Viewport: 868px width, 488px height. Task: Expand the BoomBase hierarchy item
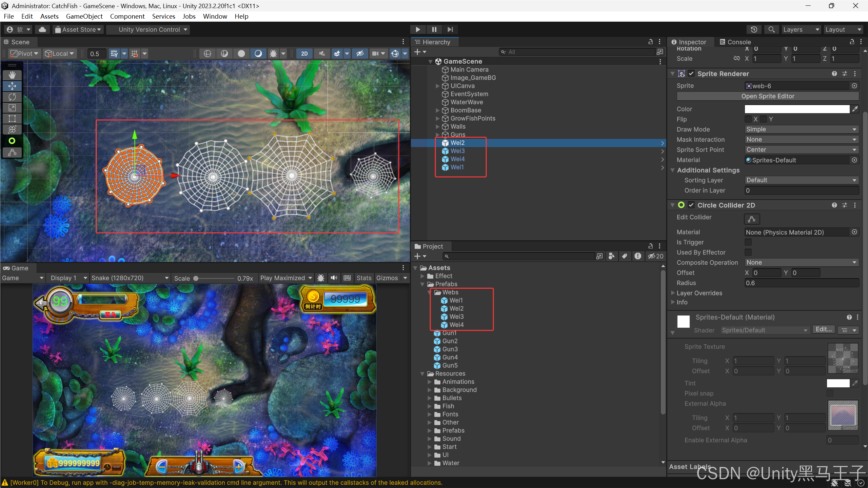pos(437,110)
